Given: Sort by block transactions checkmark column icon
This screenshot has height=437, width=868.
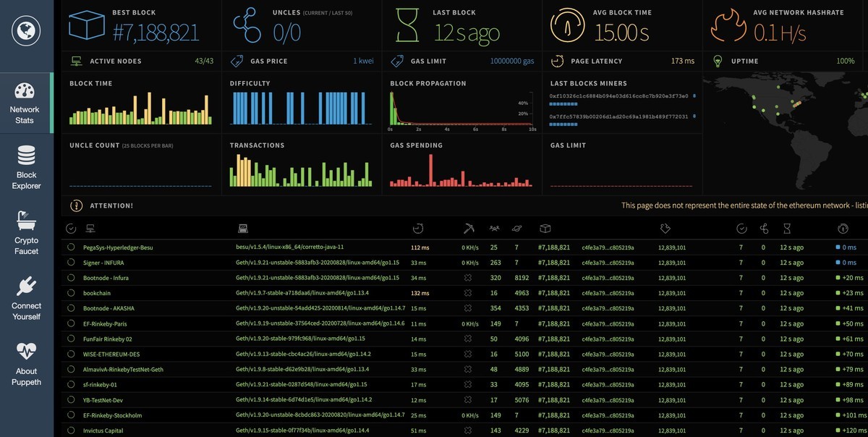Looking at the screenshot, I should click(x=741, y=229).
